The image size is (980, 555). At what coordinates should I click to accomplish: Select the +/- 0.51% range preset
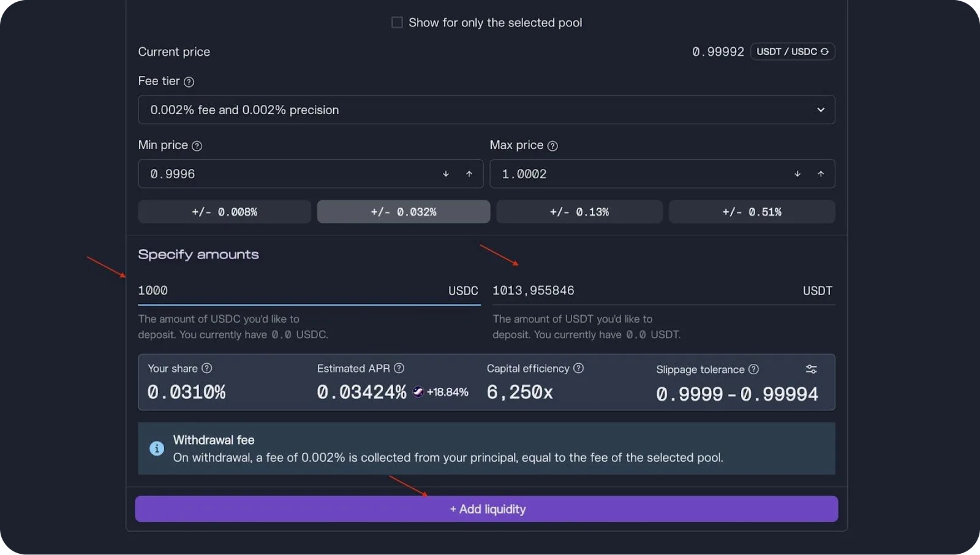pyautogui.click(x=752, y=212)
